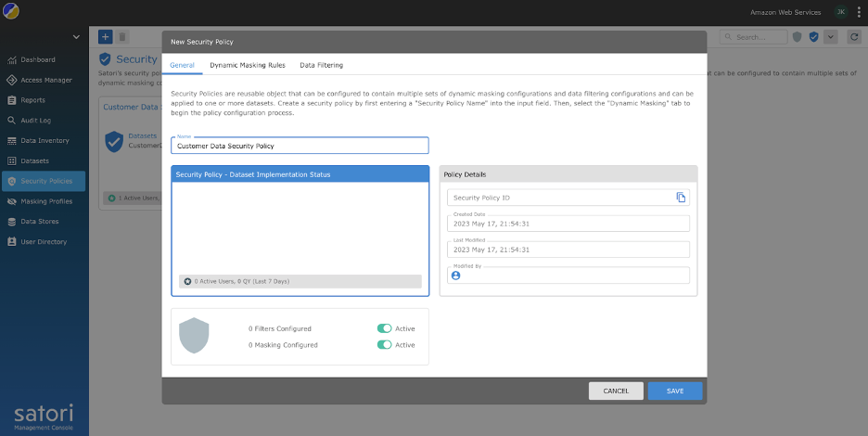The image size is (868, 436).
Task: Click the Modified By field
Action: click(x=568, y=276)
